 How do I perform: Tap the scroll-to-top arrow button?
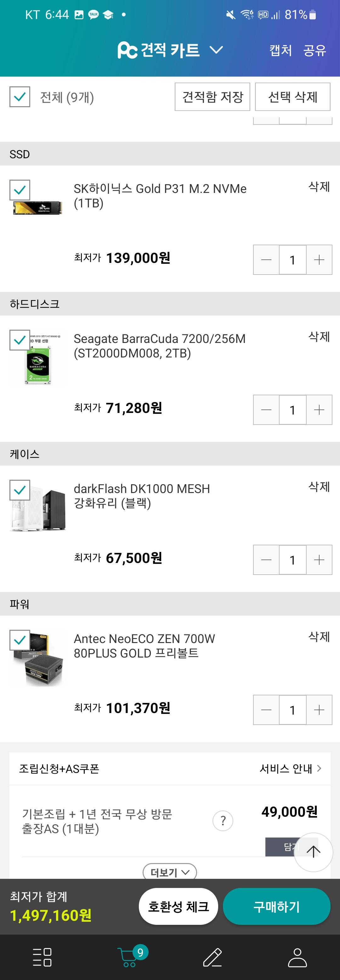coord(314,852)
